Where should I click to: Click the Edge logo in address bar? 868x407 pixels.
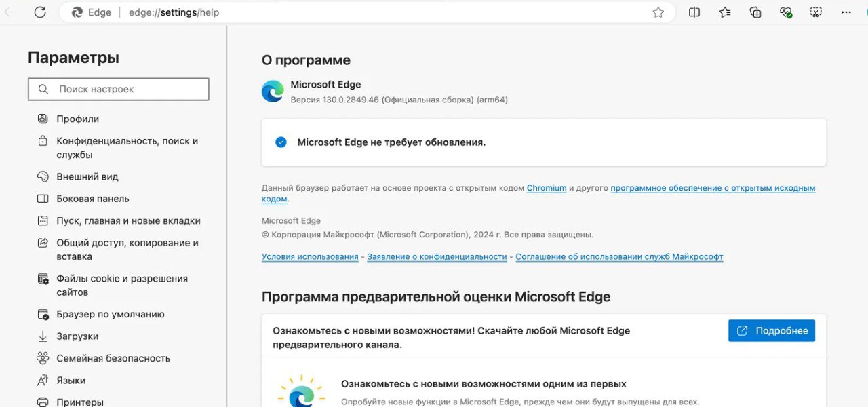point(77,12)
